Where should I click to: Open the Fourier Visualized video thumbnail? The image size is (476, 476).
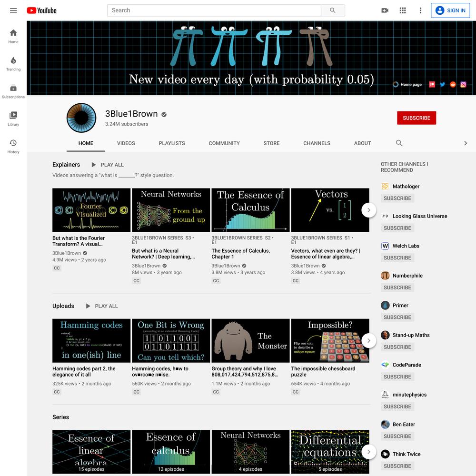91,210
